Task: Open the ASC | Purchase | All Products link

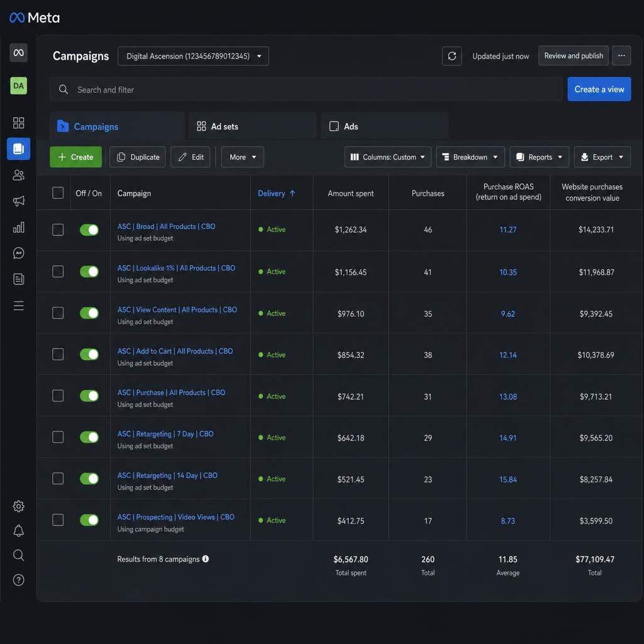Action: tap(171, 392)
